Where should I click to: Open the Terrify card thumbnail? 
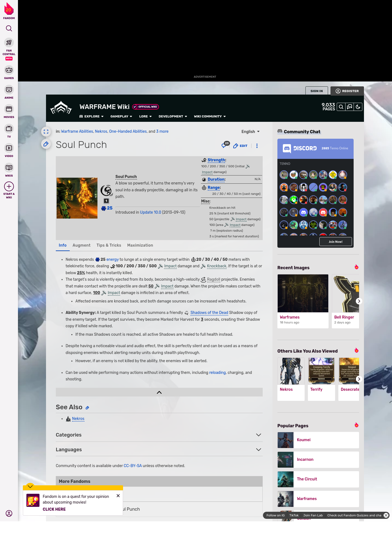point(321,371)
